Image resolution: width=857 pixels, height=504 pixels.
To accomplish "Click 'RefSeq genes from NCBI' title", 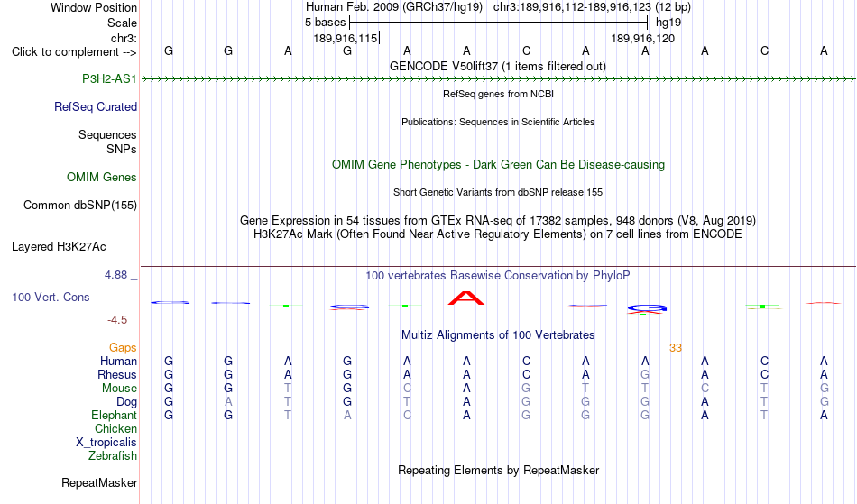I will 499,94.
